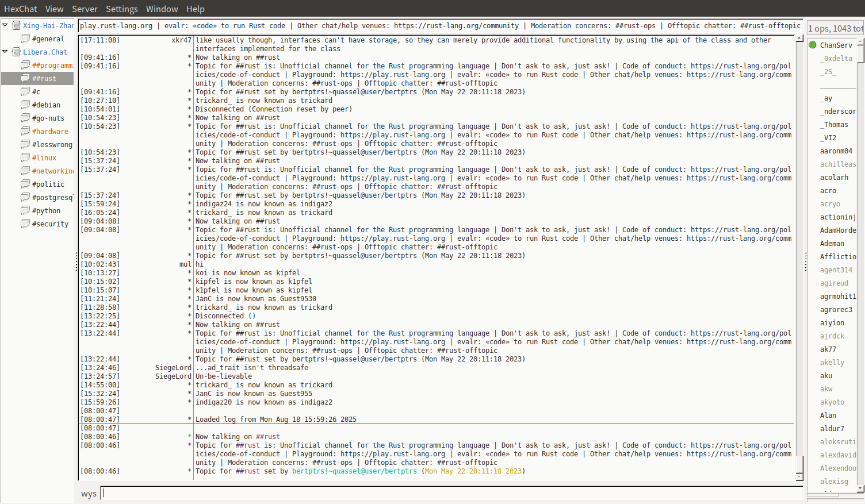
Task: Click in the message input box
Action: [x=451, y=493]
